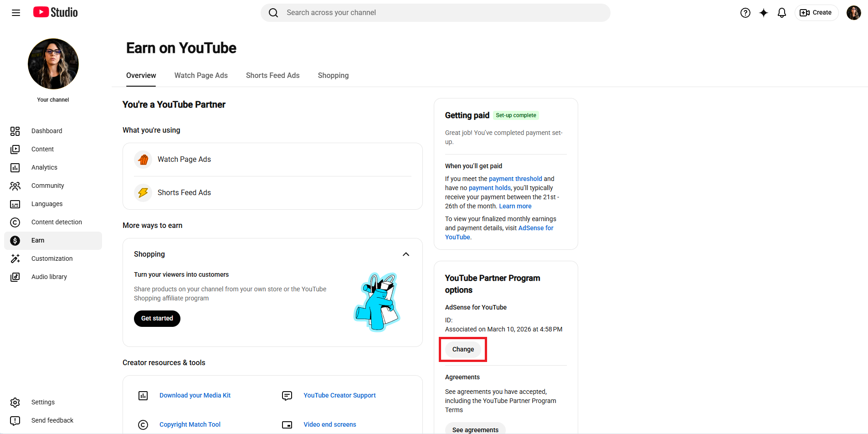Screen dimensions: 868x434
Task: Click the channel profile picture in sidebar
Action: pos(53,64)
